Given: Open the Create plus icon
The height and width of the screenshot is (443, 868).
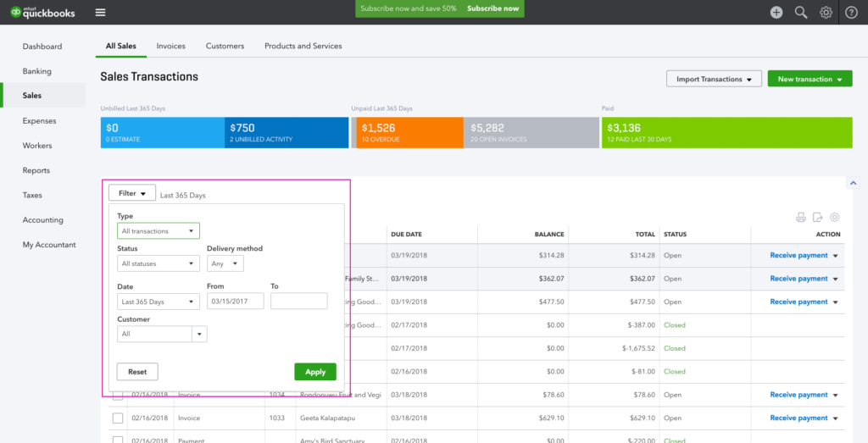Looking at the screenshot, I should point(776,12).
